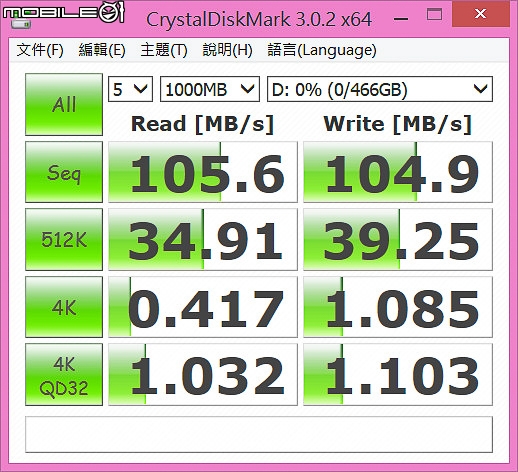Run the 4K test button
The image size is (518, 472).
64,307
